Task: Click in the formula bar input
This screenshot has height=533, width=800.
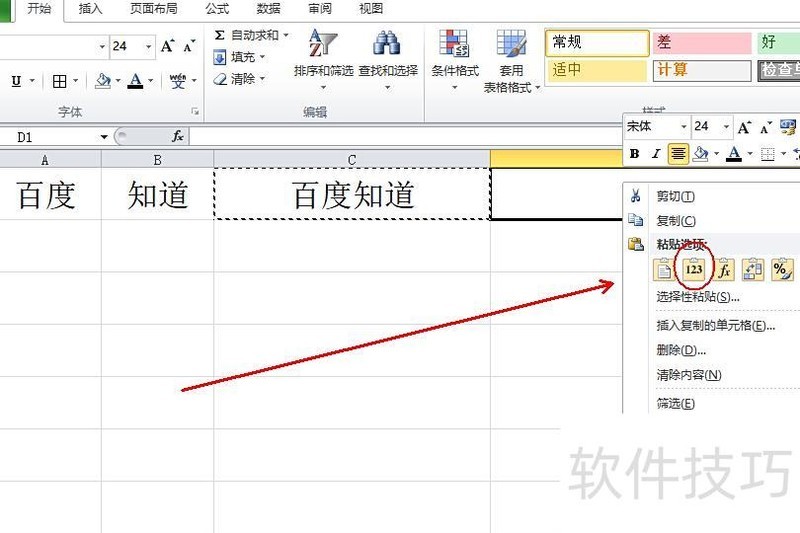Action: tap(406, 137)
